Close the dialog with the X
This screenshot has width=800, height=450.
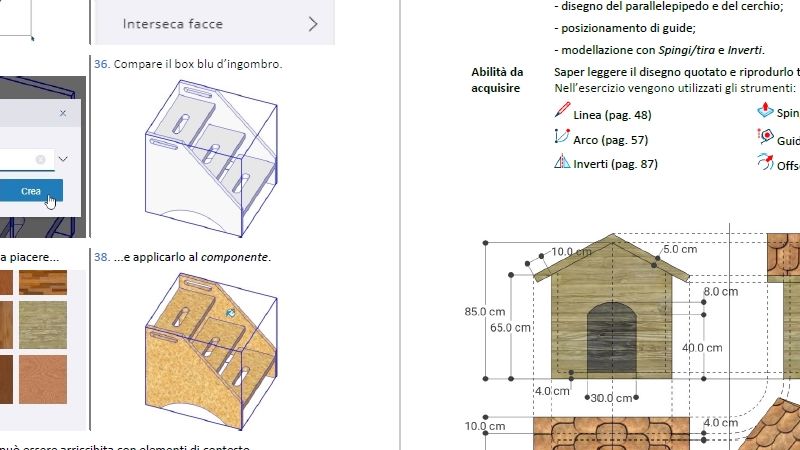[x=63, y=113]
